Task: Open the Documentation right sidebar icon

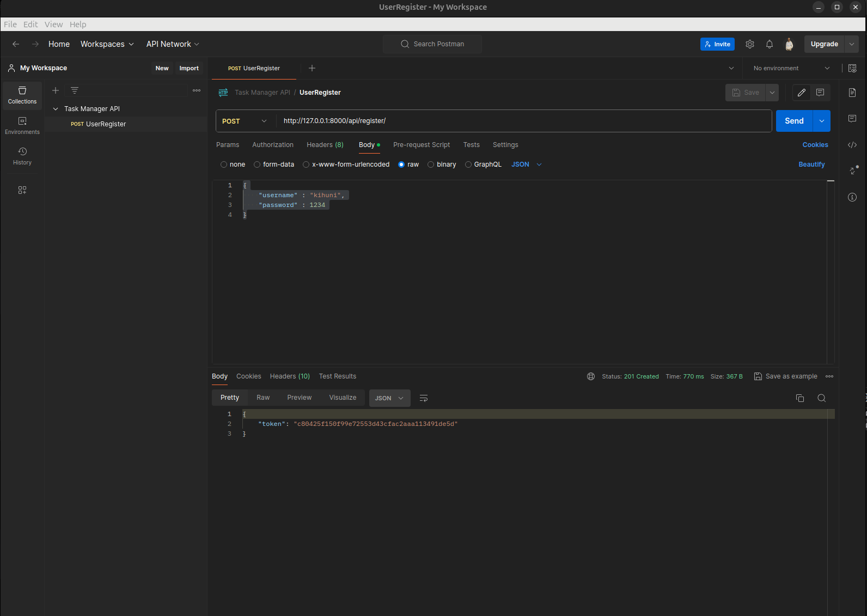Action: click(852, 93)
